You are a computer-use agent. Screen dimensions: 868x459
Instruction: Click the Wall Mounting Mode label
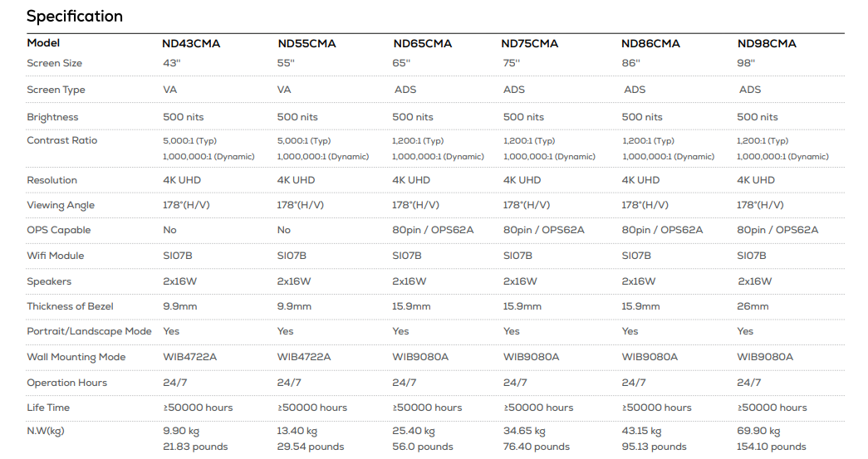(76, 357)
